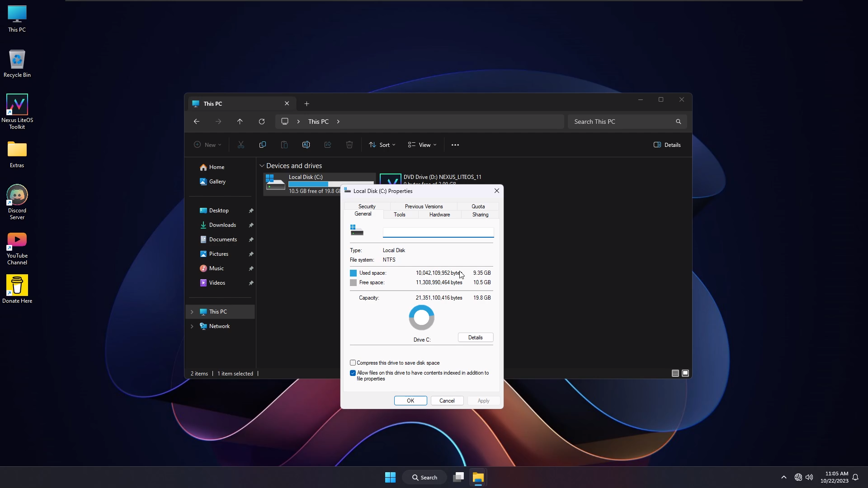Image resolution: width=868 pixels, height=488 pixels.
Task: Click the Rename toolbar icon
Action: pos(306,145)
